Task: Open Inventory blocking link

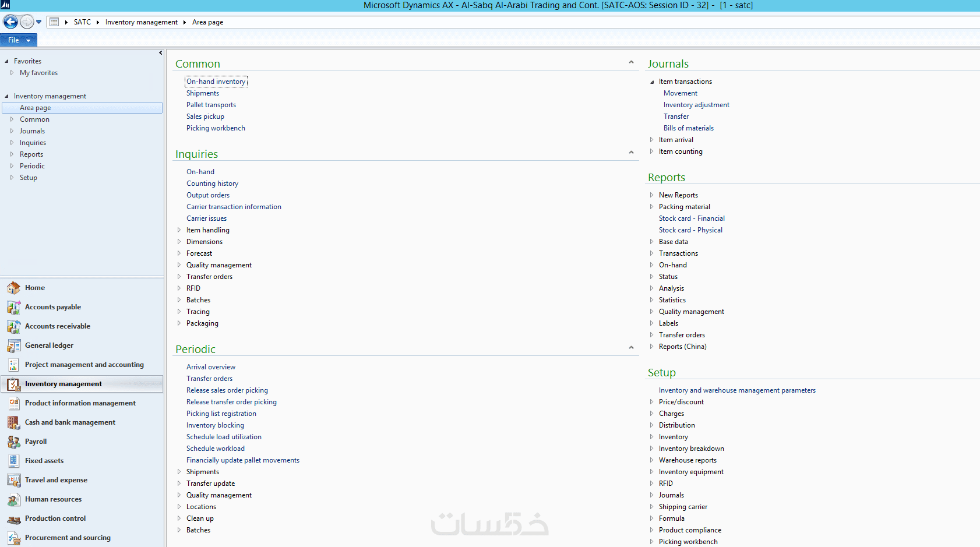Action: pyautogui.click(x=216, y=425)
